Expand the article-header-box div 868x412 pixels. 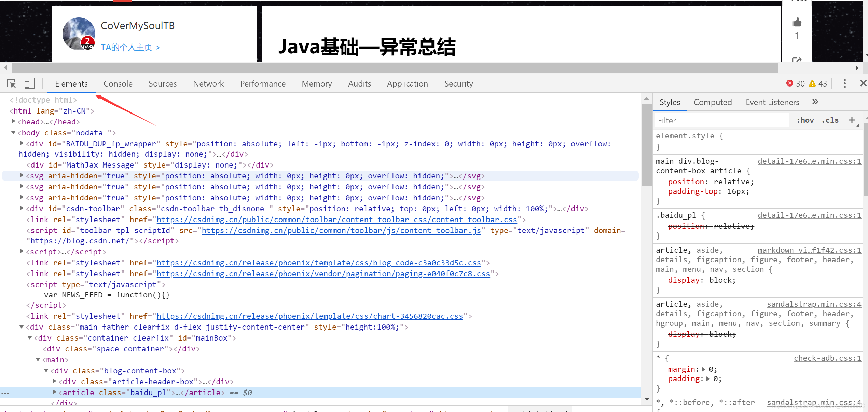(54, 381)
